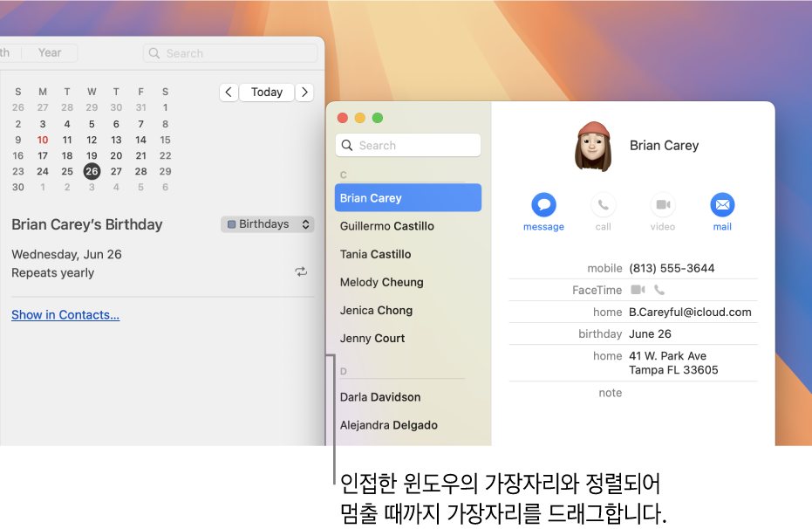Click the mobile number (813) 555-3644
The height and width of the screenshot is (529, 812).
pyautogui.click(x=672, y=268)
